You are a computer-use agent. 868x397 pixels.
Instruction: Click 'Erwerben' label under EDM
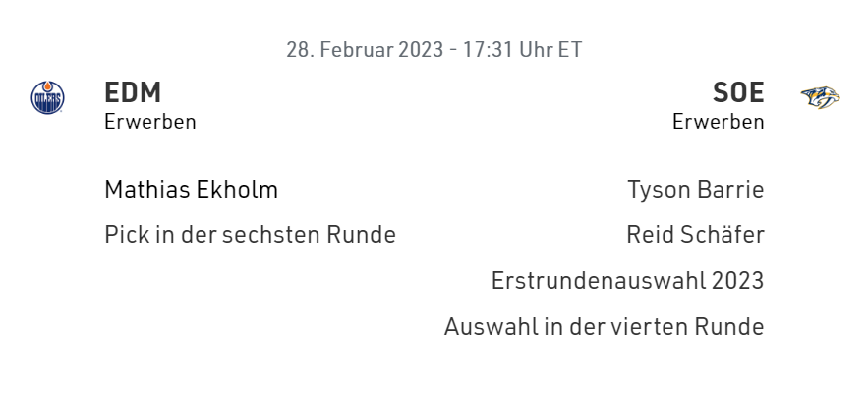coord(150,122)
